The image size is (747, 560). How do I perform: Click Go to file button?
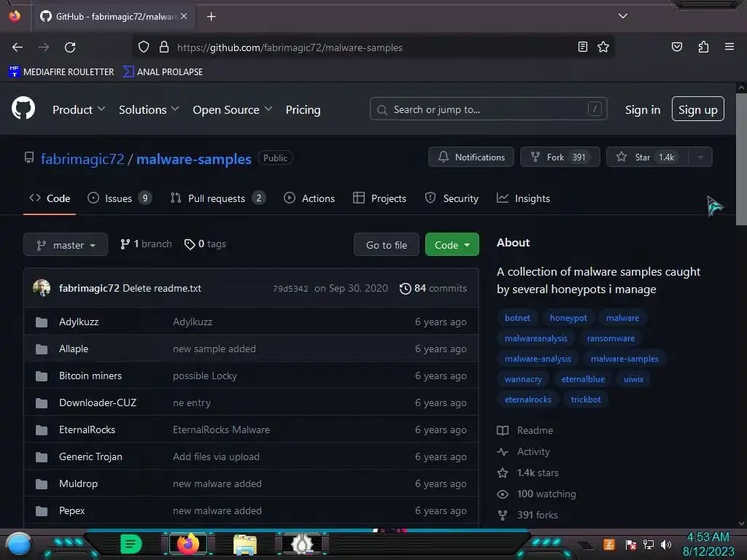(387, 245)
